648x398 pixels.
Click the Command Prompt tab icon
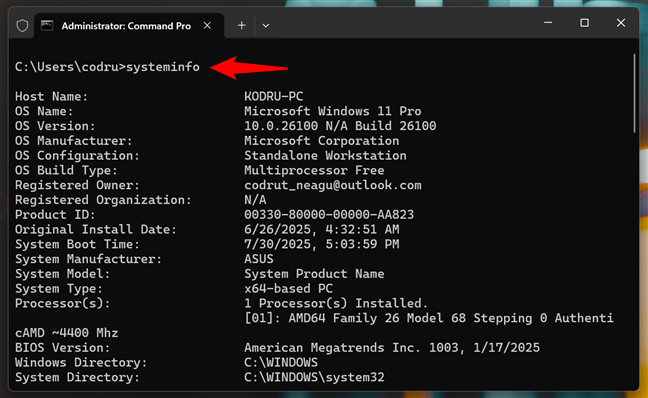pos(47,26)
